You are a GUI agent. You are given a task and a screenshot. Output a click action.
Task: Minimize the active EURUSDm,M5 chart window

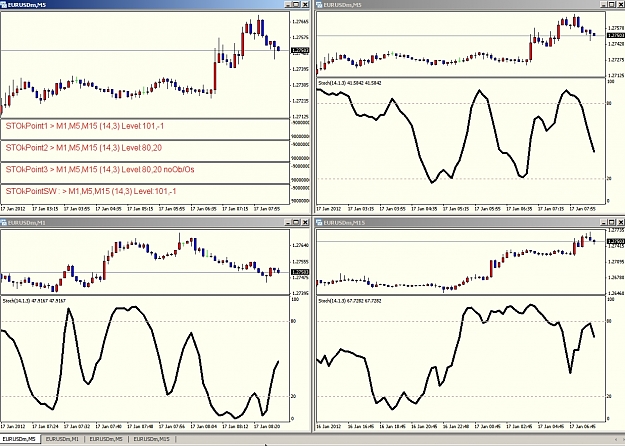pos(288,4)
